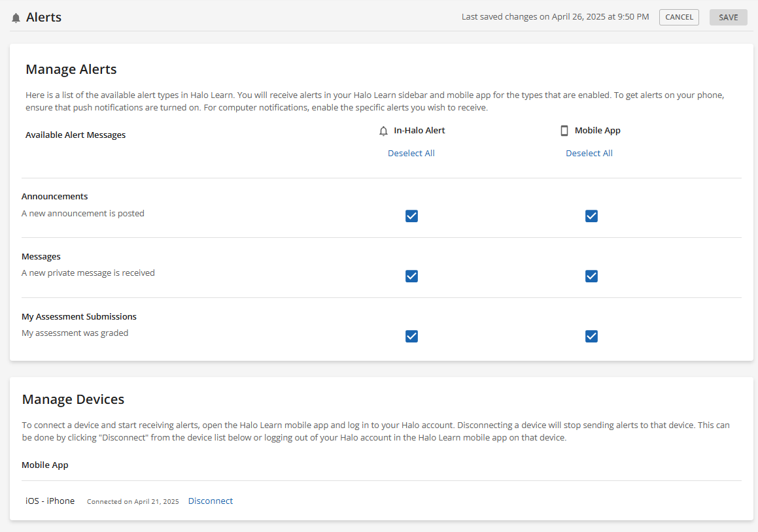Click the Announcements row title
The image size is (758, 532).
[x=55, y=197]
